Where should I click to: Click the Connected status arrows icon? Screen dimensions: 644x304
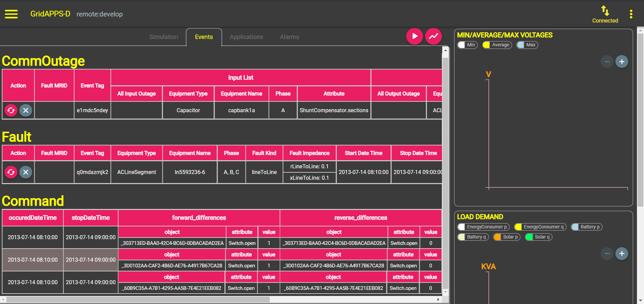coord(605,11)
